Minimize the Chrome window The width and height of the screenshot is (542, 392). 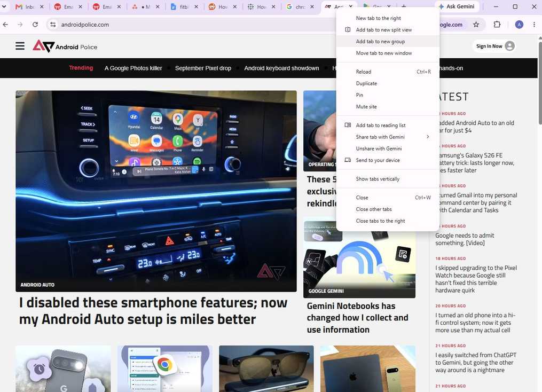coord(496,6)
